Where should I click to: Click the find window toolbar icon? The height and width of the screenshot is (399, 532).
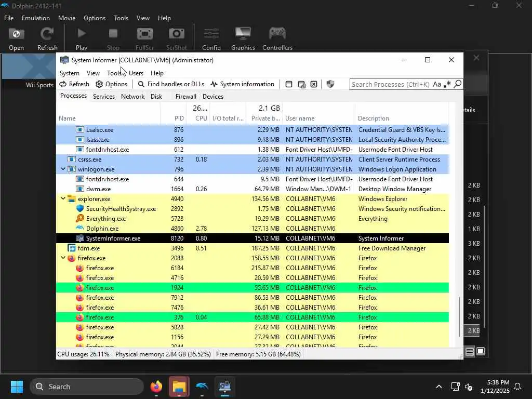coord(289,84)
